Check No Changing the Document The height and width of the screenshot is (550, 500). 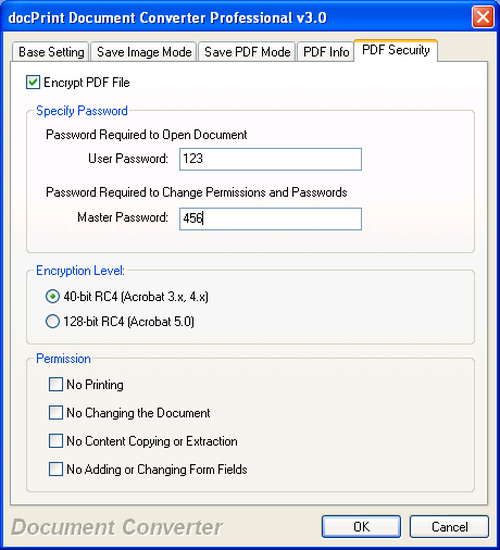tap(56, 413)
